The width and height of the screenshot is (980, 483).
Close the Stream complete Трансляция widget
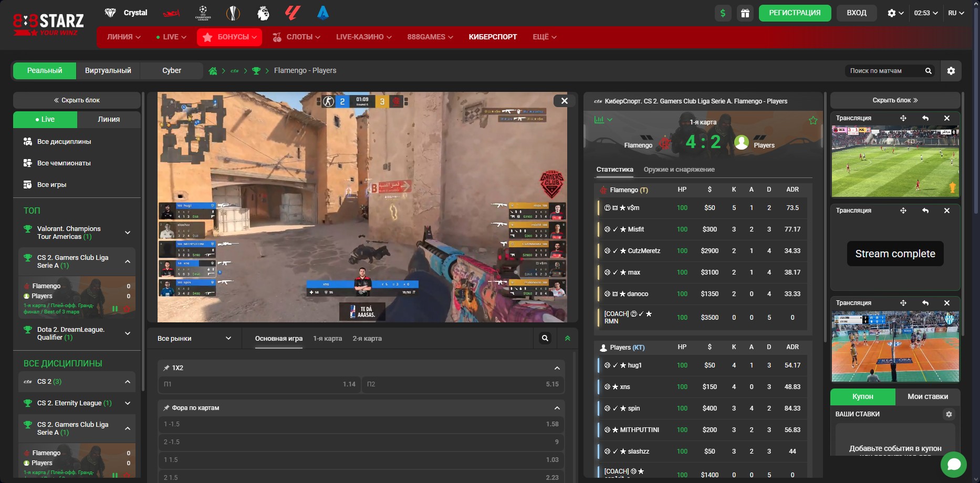coord(947,211)
